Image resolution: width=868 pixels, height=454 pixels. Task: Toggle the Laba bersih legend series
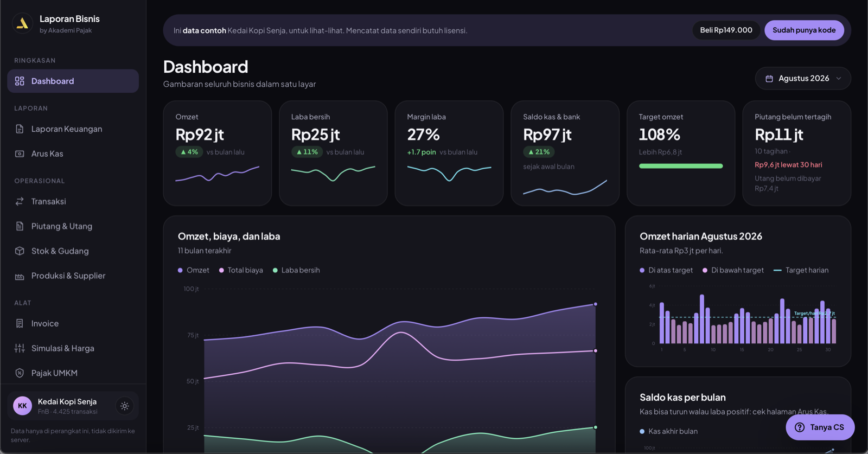(x=296, y=270)
